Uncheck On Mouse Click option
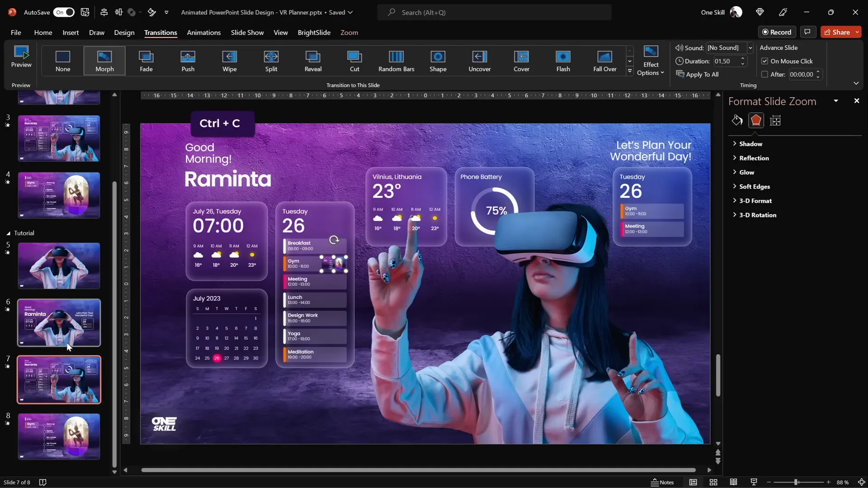This screenshot has height=488, width=868. (764, 61)
